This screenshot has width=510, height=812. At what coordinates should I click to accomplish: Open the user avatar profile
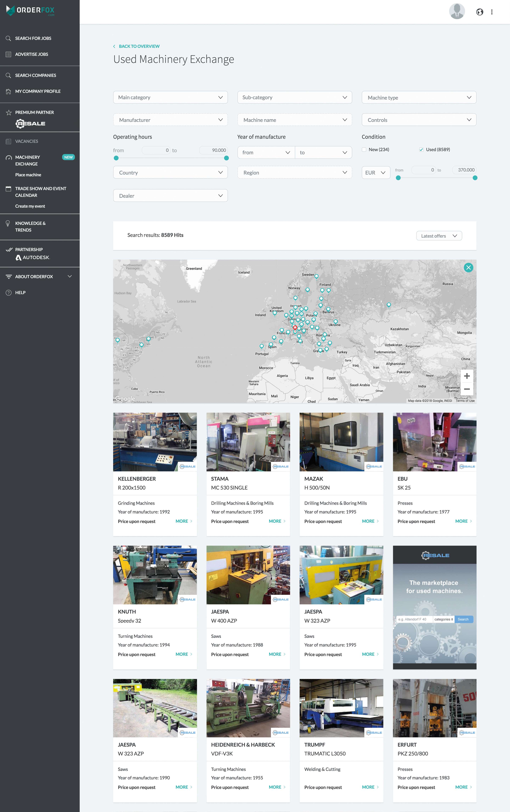coord(457,12)
